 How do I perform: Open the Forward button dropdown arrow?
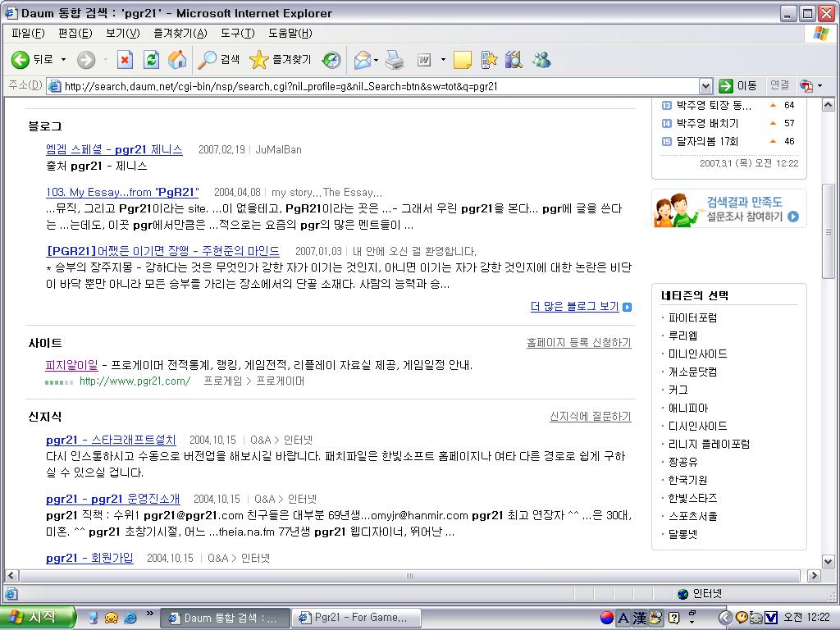tap(105, 59)
